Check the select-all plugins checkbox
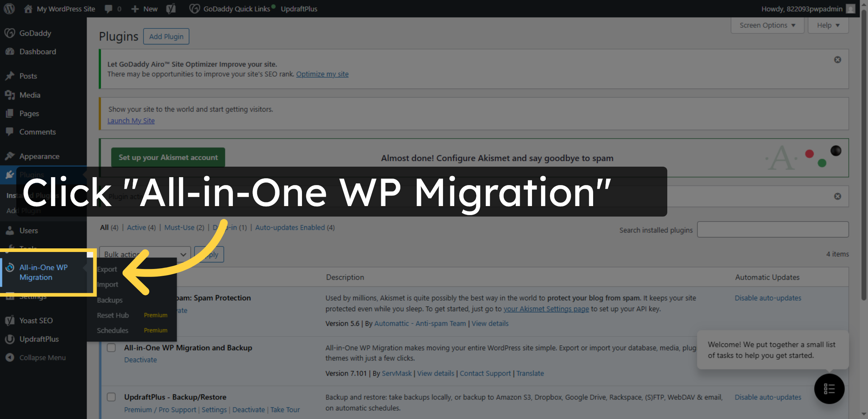This screenshot has height=419, width=868. 89,255
